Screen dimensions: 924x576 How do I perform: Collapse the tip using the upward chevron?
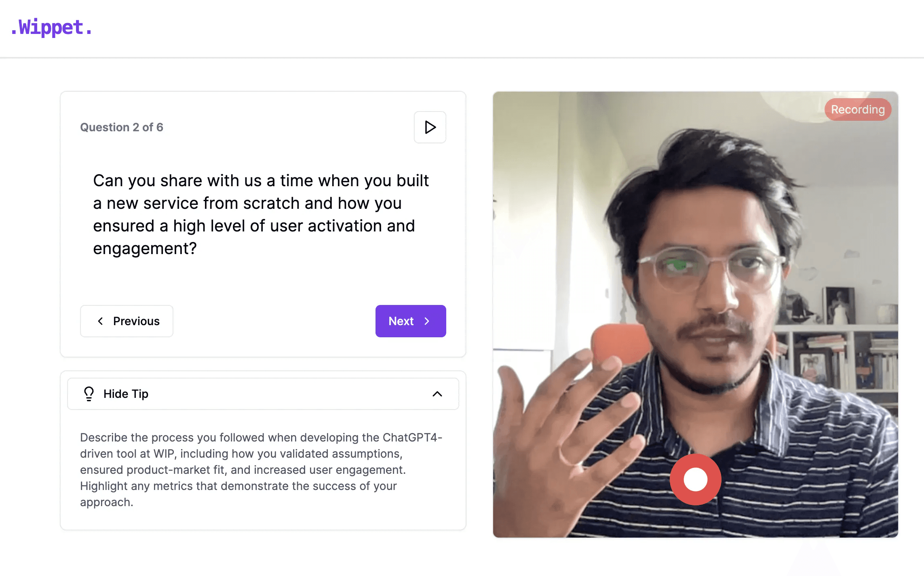click(437, 393)
